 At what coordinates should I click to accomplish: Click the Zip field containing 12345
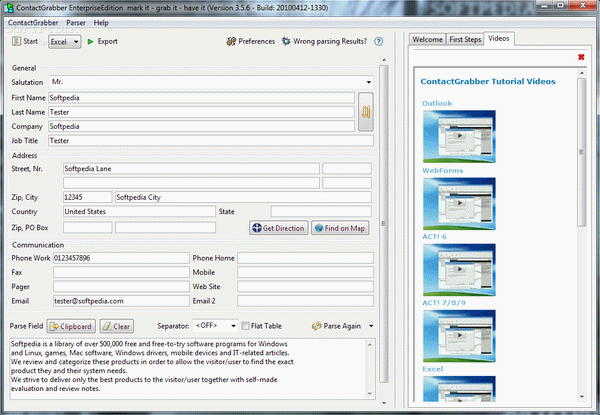click(x=88, y=197)
